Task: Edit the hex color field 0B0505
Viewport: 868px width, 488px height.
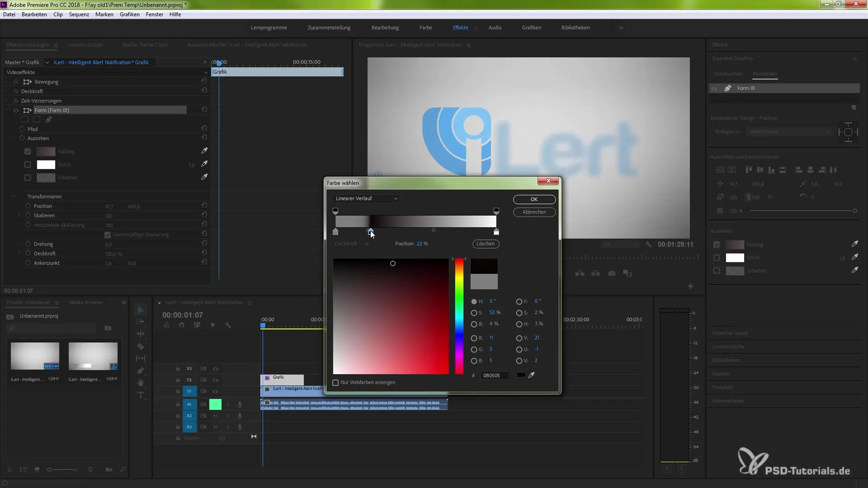Action: pyautogui.click(x=495, y=375)
